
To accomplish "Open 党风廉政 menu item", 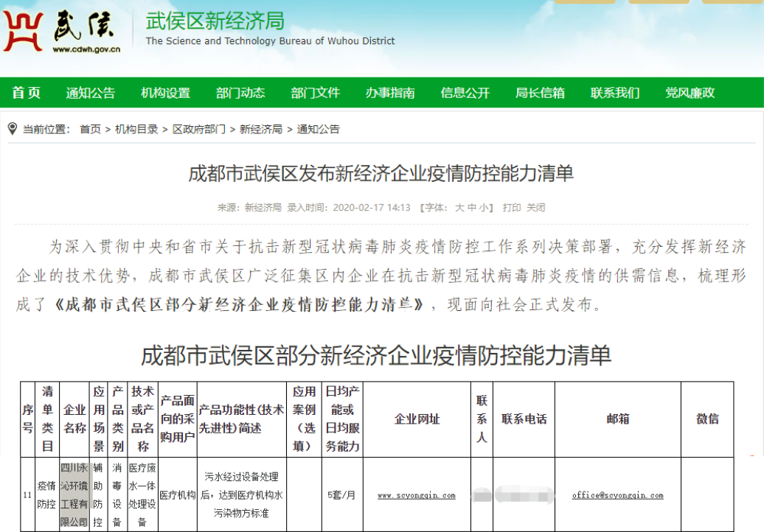I will 690,93.
